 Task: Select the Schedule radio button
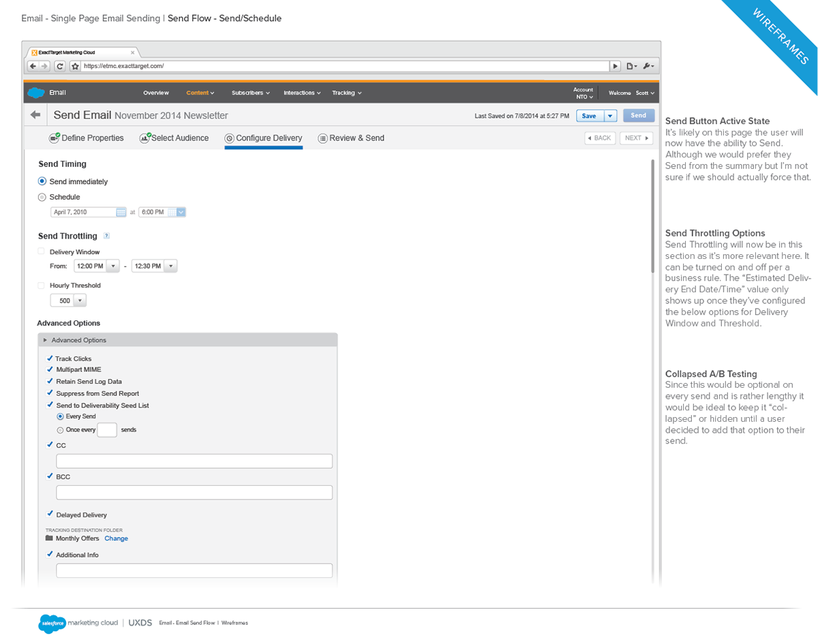pyautogui.click(x=42, y=197)
